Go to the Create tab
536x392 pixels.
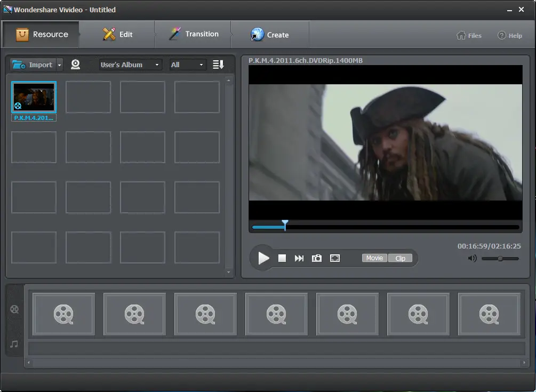270,35
